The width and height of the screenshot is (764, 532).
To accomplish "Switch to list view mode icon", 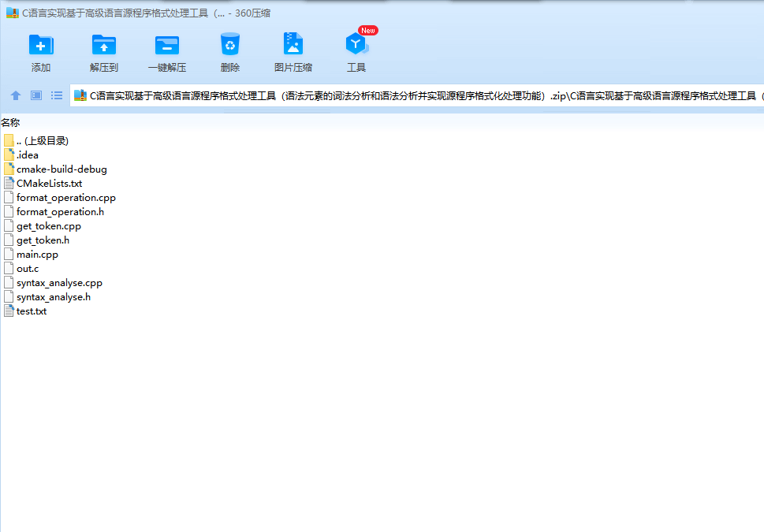I will pos(57,95).
